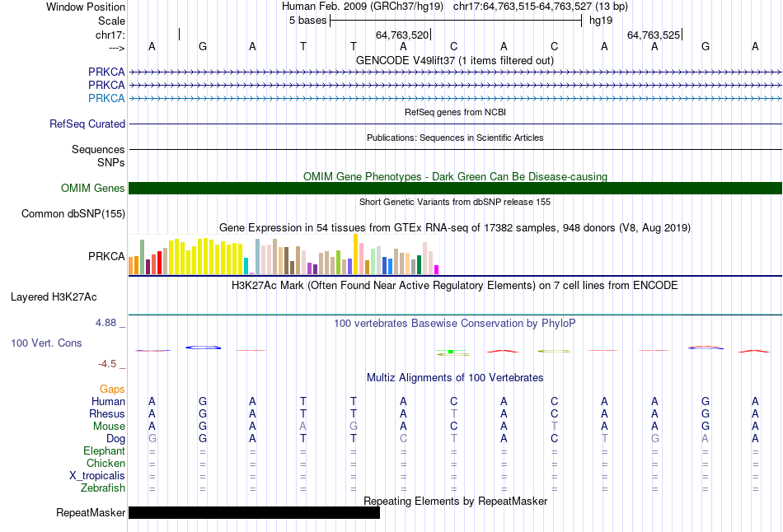Viewport: 783px width, 532px height.
Task: Open the OMIM Gene Phenotypes track title
Action: 455,176
